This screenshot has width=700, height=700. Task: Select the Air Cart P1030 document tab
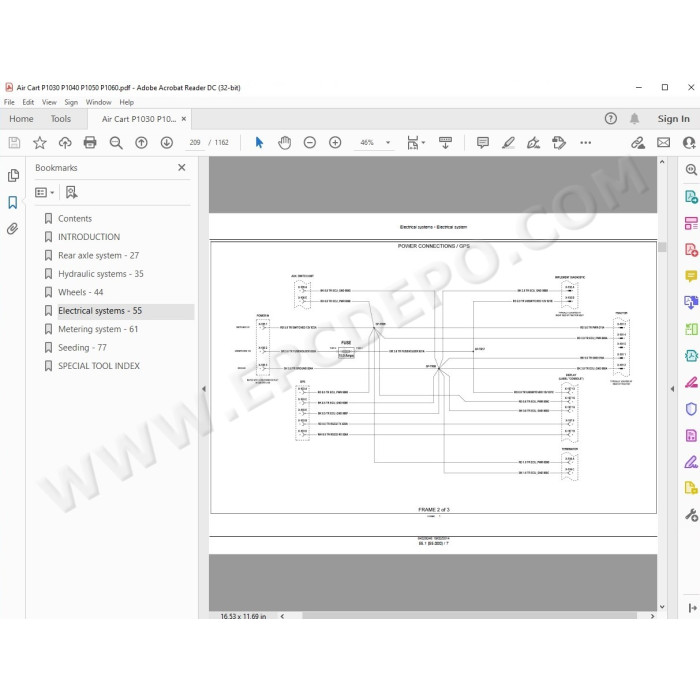tap(139, 119)
